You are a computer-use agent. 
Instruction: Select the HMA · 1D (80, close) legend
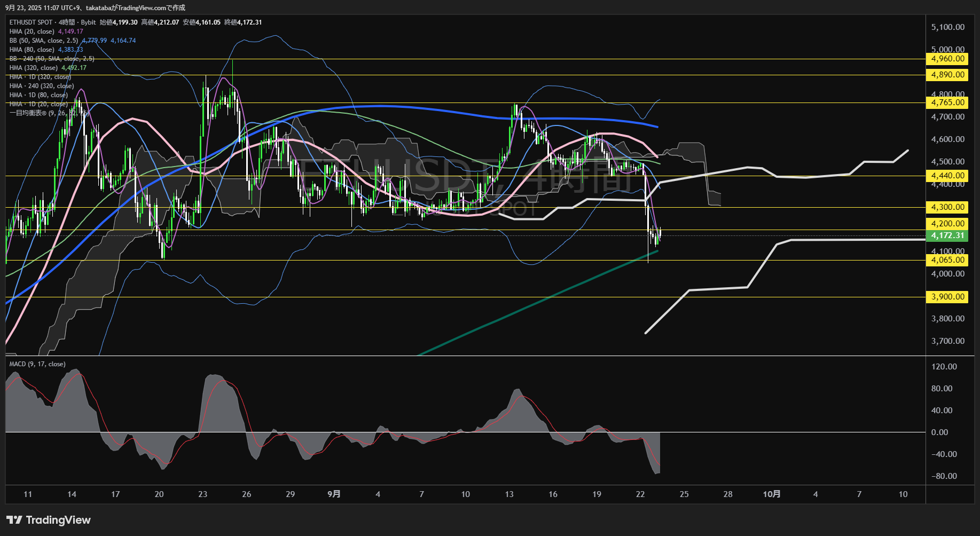[x=38, y=95]
